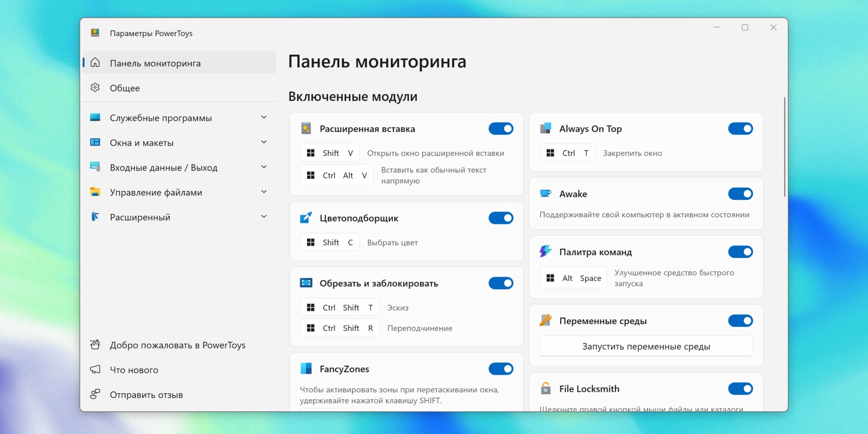868x434 pixels.
Task: Click the Win Alt Space shortcut box
Action: 573,278
